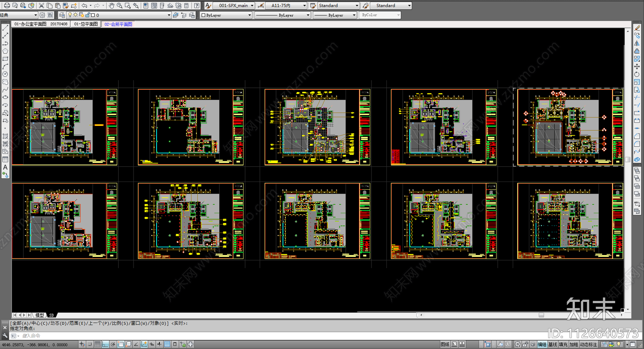The width and height of the screenshot is (644, 349).
Task: Click the Undo arrow icon
Action: click(x=84, y=6)
